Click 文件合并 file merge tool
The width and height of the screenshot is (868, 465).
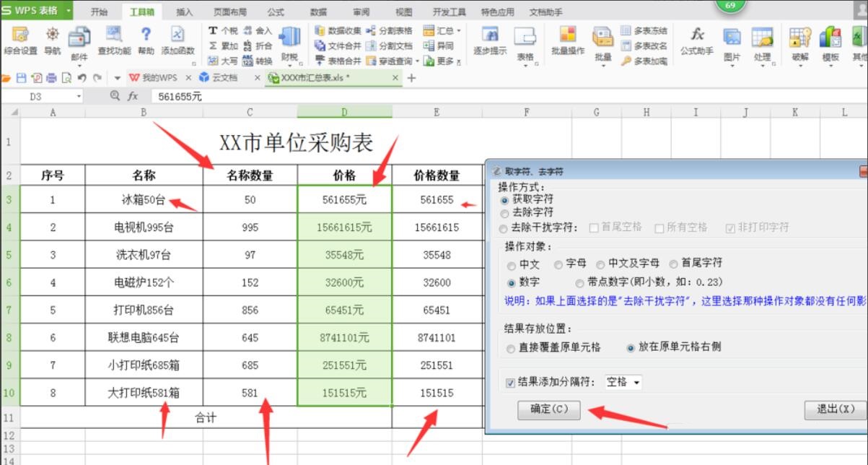pos(338,45)
